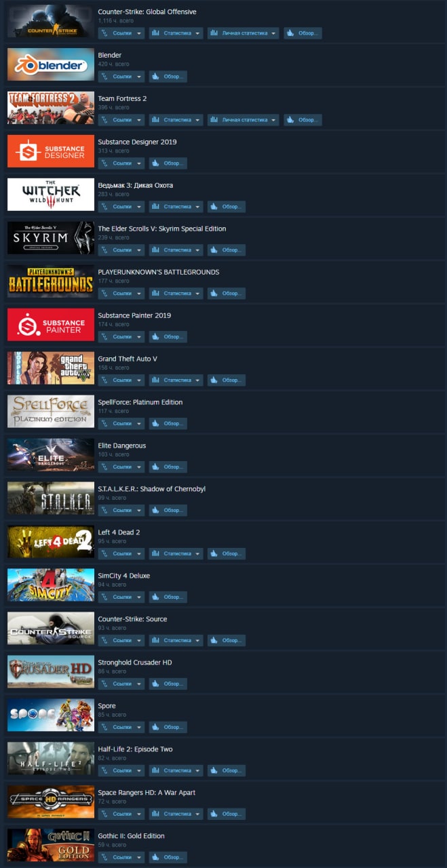Viewport: 447px width, 868px height.
Task: Click the Space Rangers HD game thumbnail
Action: [x=51, y=802]
